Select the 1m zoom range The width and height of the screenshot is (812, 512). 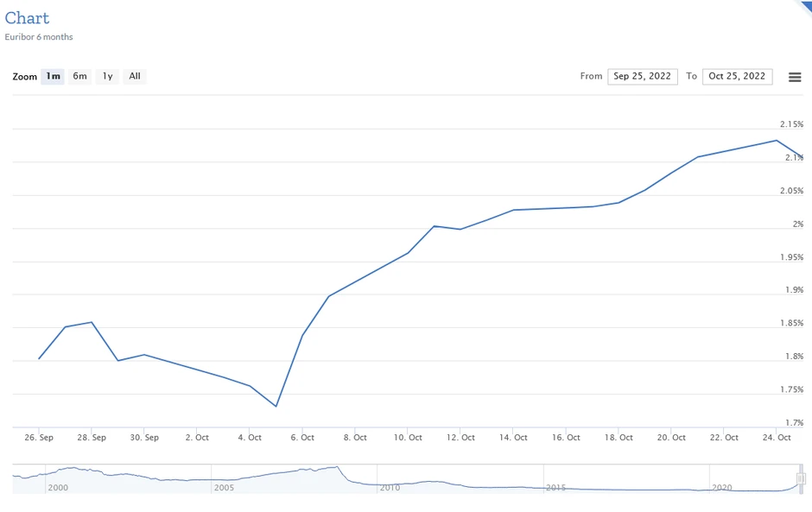pyautogui.click(x=53, y=76)
